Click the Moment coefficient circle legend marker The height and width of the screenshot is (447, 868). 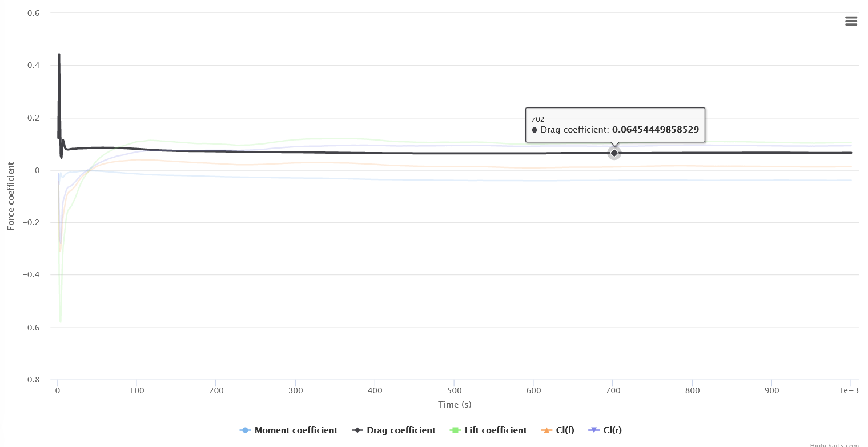(246, 430)
